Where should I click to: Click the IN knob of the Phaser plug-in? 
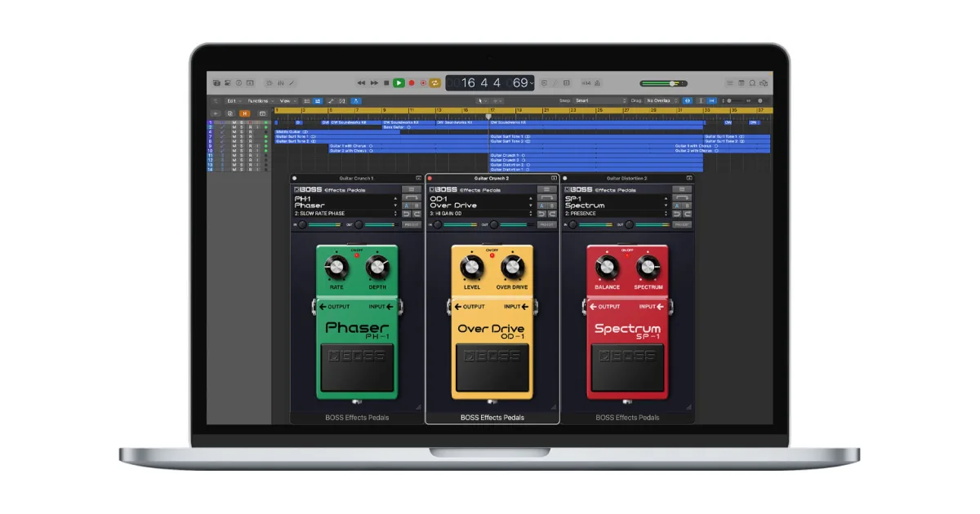pyautogui.click(x=302, y=224)
